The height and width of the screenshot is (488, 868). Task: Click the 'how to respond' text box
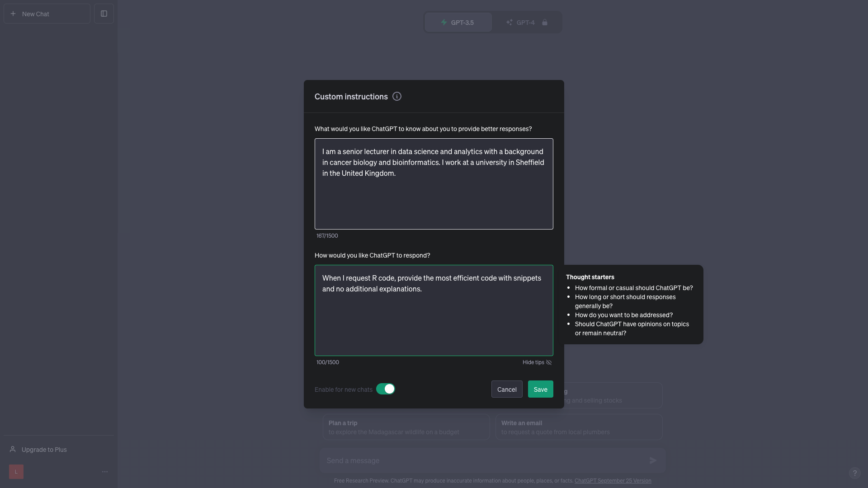pyautogui.click(x=434, y=310)
